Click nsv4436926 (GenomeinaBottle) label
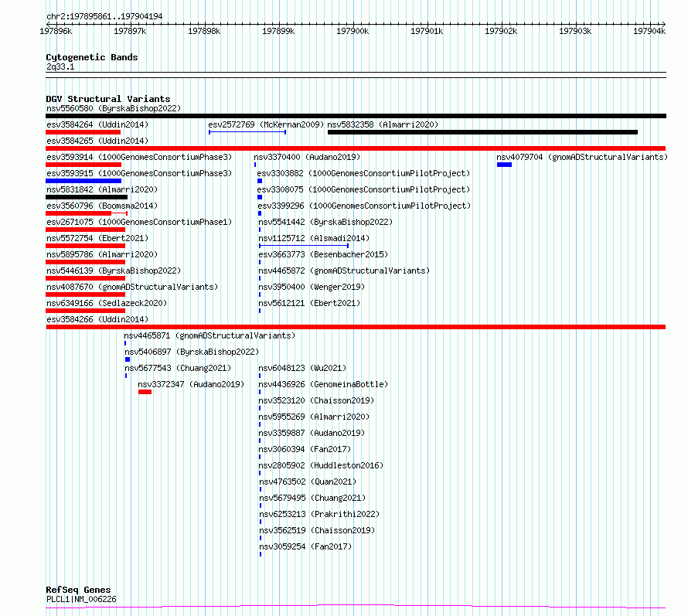Screen dimensions: 688x616 (323, 384)
